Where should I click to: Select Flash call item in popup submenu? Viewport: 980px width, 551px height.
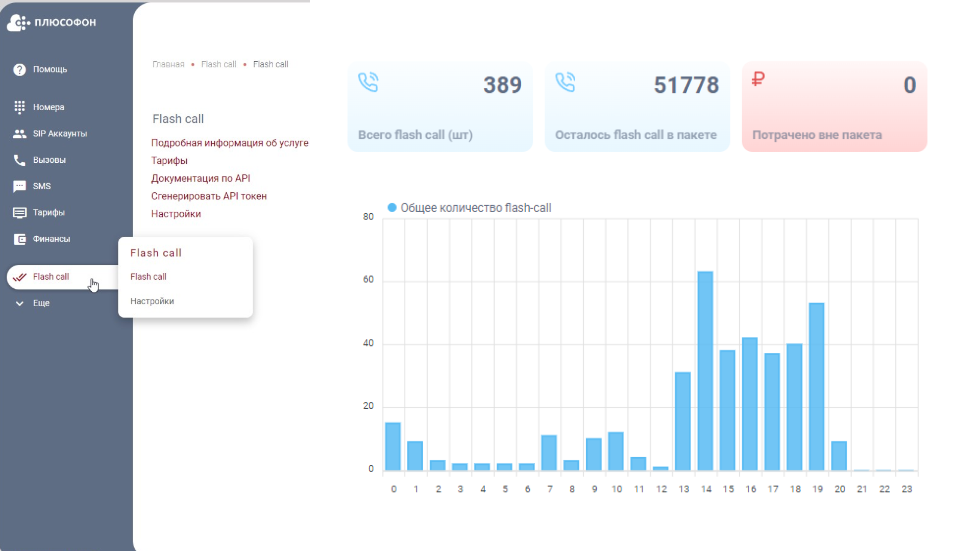[x=148, y=277]
